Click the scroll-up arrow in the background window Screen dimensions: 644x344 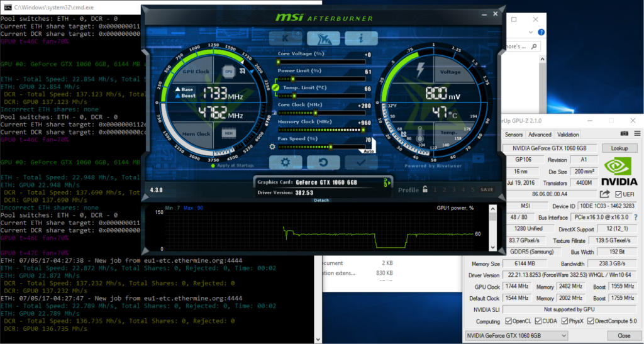(542, 59)
